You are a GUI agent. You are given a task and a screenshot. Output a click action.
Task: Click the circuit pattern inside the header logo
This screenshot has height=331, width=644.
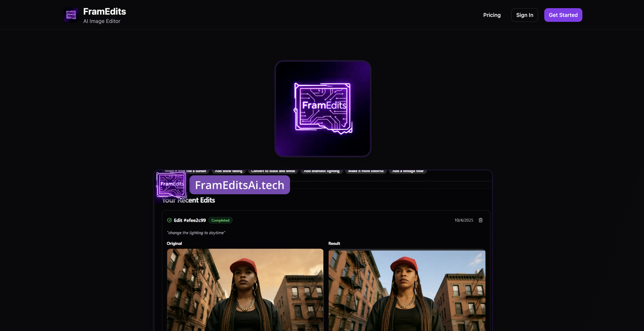tap(70, 14)
